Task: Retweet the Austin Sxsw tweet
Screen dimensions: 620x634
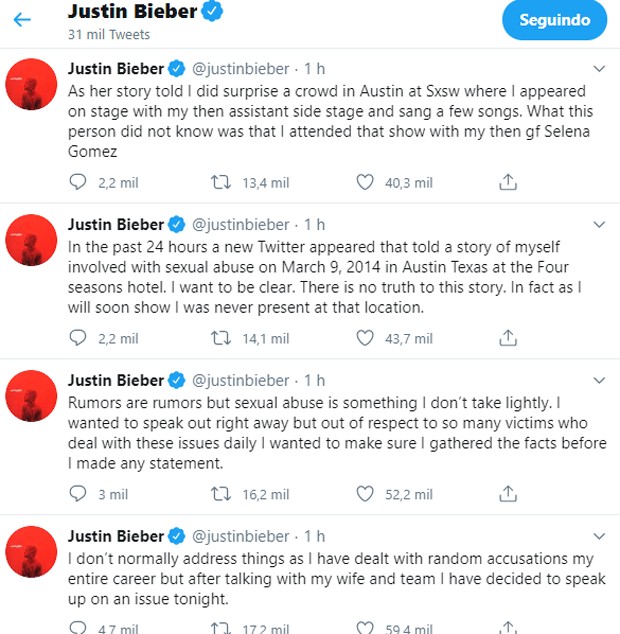Action: point(221,182)
